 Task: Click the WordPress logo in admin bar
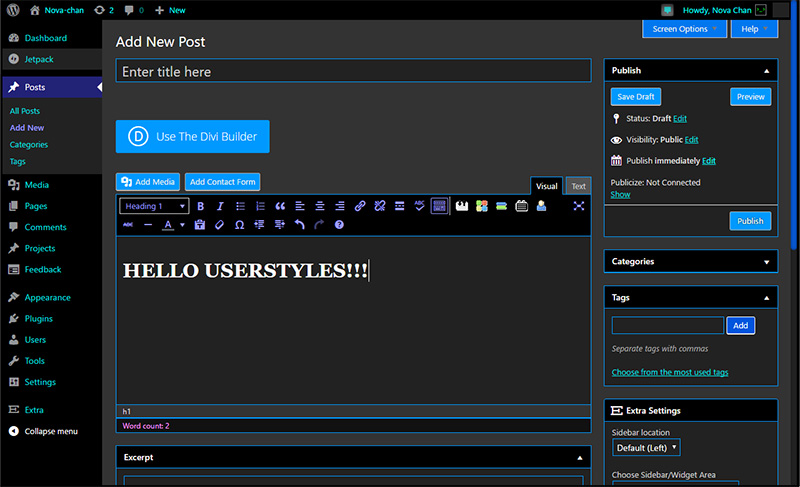pyautogui.click(x=13, y=10)
